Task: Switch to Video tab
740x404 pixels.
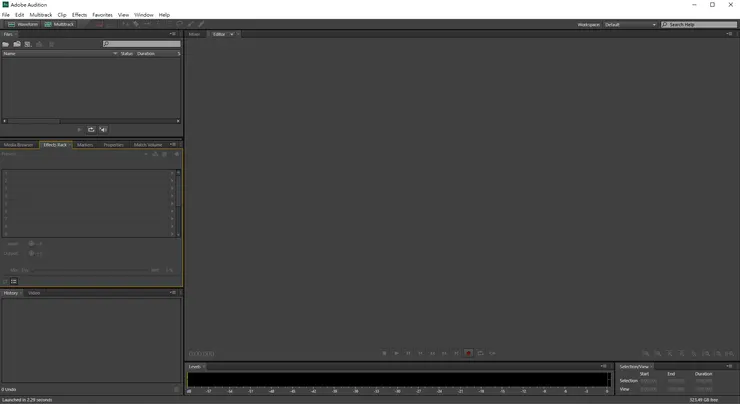Action: click(34, 293)
